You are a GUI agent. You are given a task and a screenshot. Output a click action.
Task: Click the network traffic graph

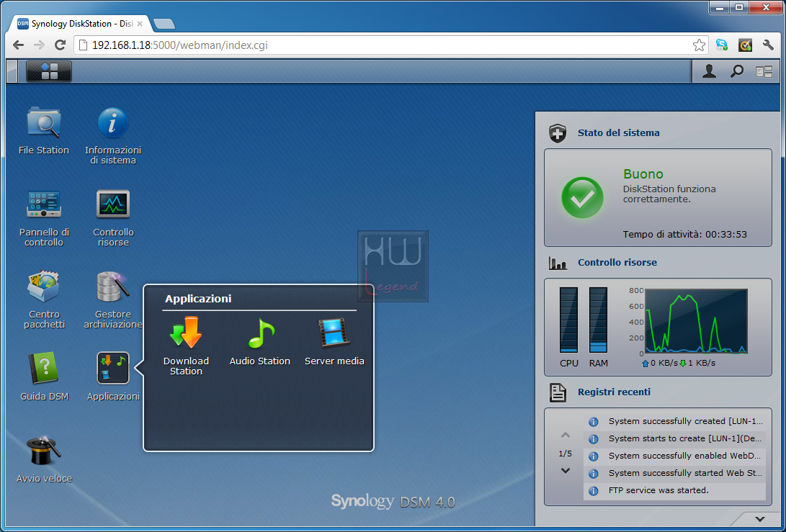696,321
